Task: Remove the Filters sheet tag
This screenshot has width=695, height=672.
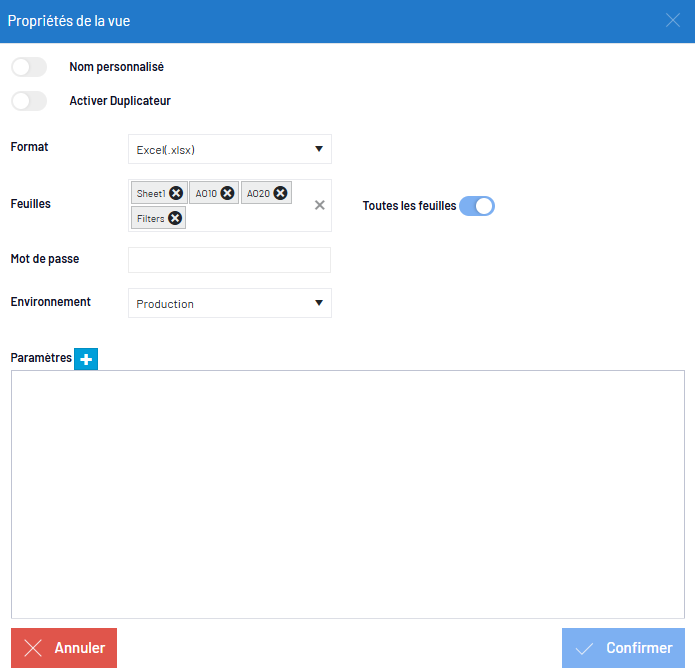Action: pyautogui.click(x=175, y=218)
